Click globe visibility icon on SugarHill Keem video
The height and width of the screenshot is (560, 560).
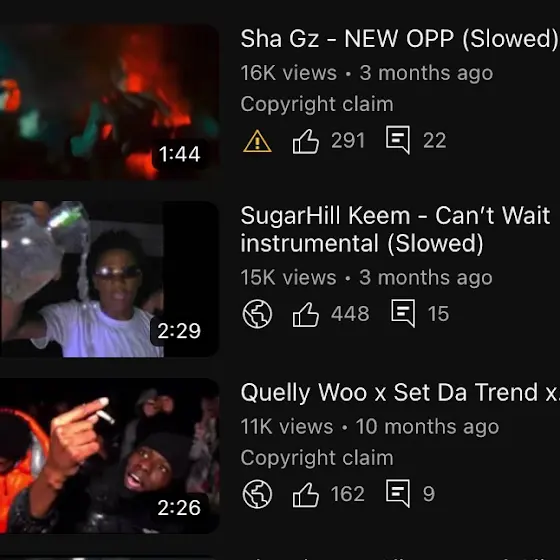[x=257, y=314]
